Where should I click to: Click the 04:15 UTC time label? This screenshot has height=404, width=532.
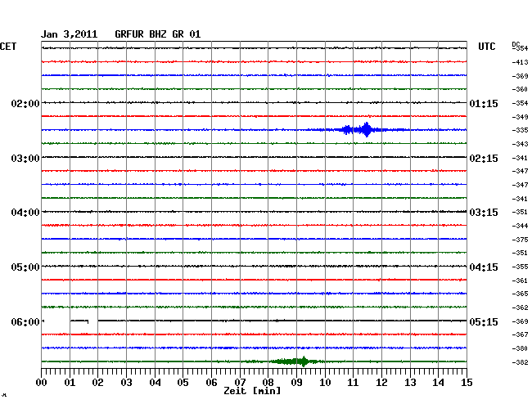484,267
